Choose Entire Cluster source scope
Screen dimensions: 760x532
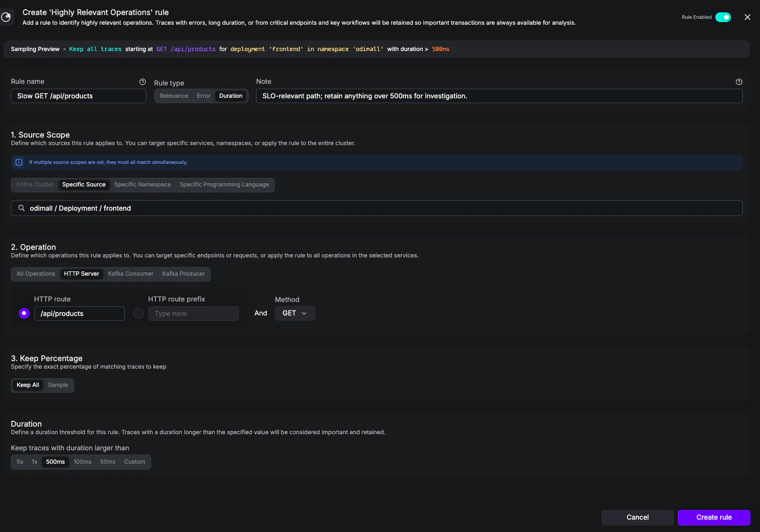click(x=35, y=185)
